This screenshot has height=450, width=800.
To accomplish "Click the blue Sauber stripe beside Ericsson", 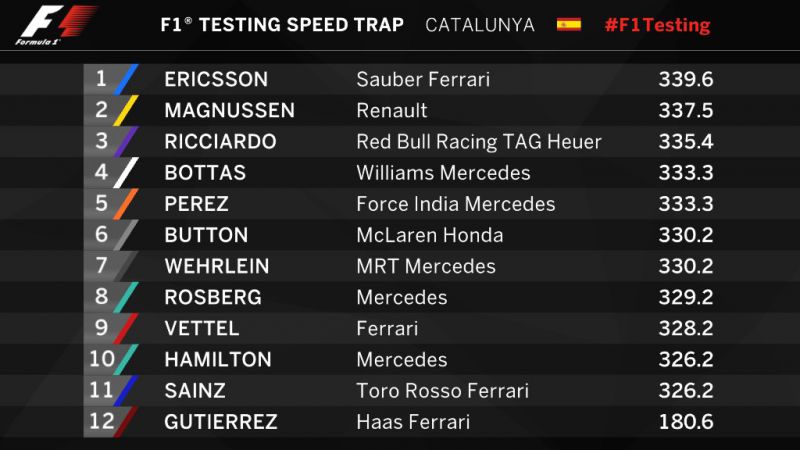I will coord(126,79).
